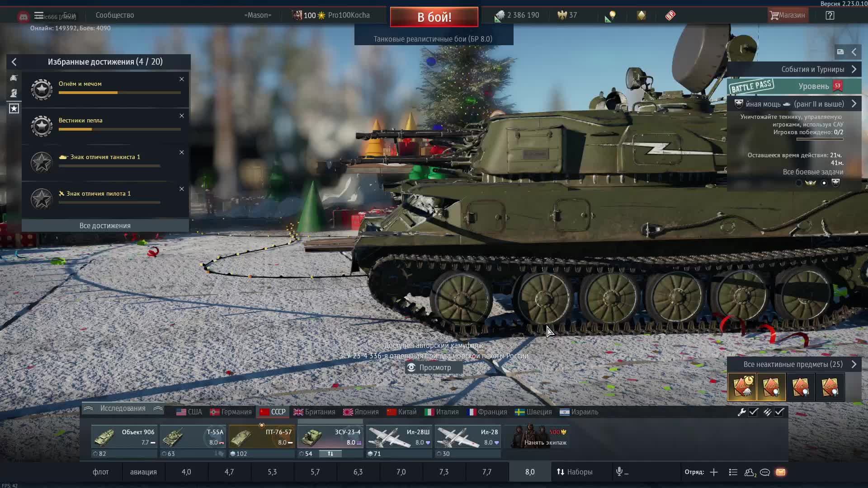The image size is (868, 488).
Task: Open the red BP warbond icon
Action: pyautogui.click(x=670, y=15)
